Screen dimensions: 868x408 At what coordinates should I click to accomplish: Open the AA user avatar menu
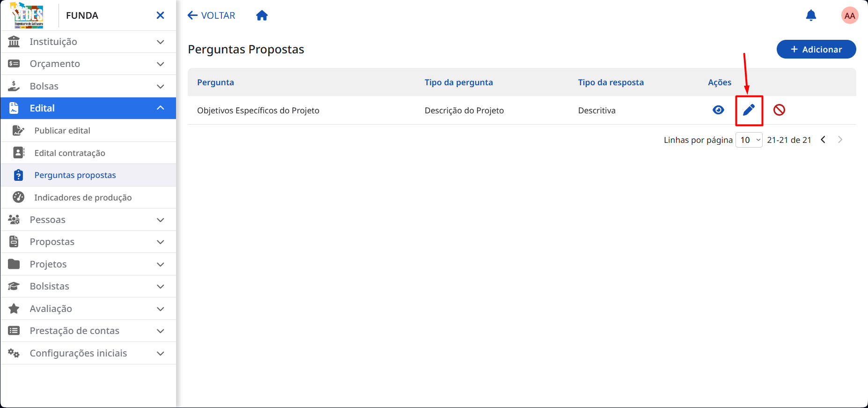point(850,15)
